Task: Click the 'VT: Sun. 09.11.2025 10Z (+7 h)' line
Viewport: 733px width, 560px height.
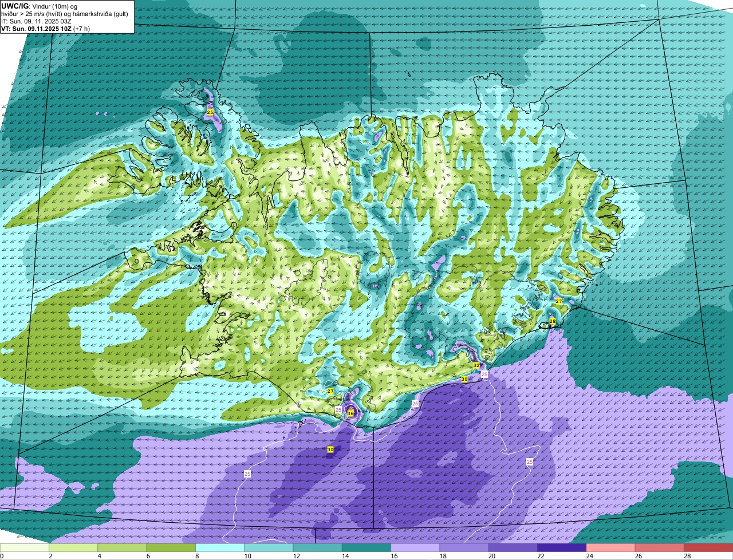Action: [45, 29]
